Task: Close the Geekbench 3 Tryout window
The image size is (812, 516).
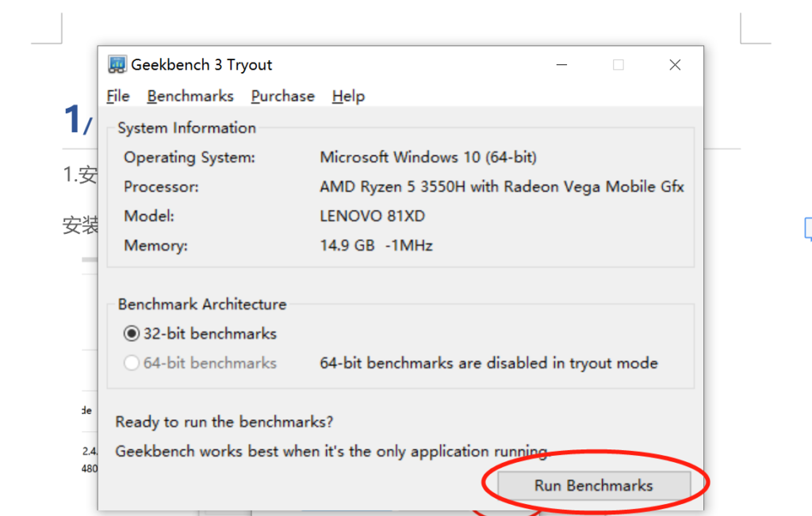Action: [x=675, y=65]
